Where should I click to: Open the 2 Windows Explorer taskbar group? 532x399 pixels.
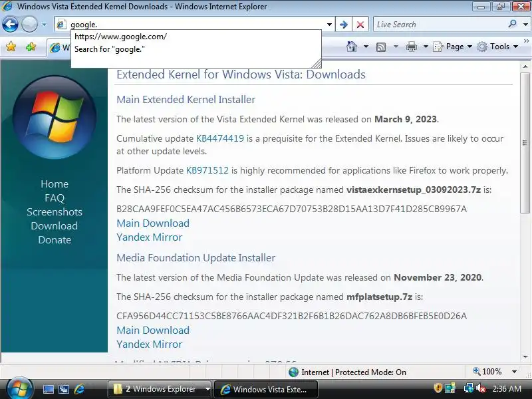pos(159,389)
